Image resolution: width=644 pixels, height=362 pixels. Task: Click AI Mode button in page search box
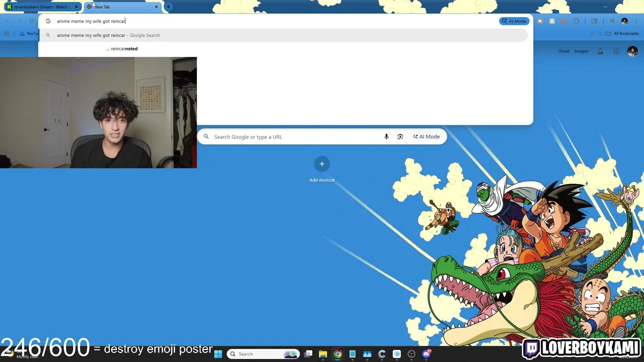[x=427, y=137]
